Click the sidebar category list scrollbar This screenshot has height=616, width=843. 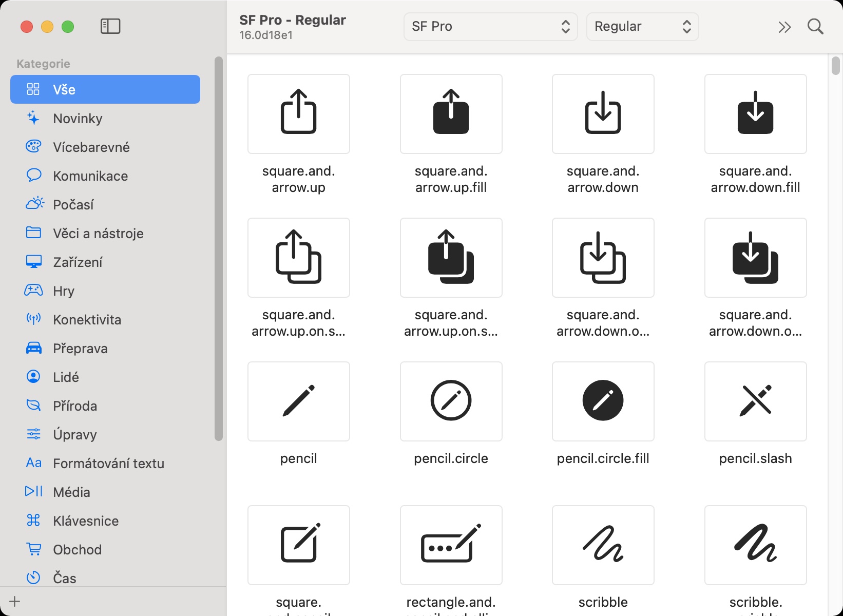pos(219,248)
